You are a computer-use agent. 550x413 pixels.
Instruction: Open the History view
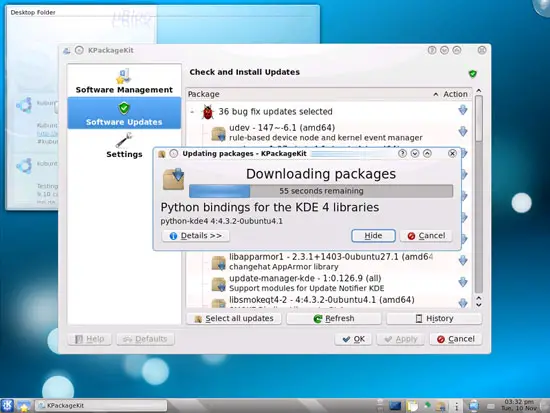pos(434,319)
